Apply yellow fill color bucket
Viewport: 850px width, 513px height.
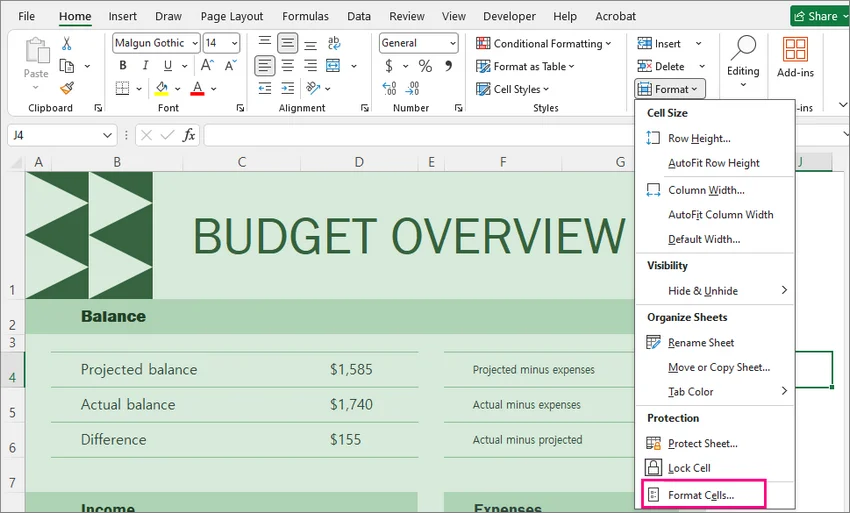pyautogui.click(x=162, y=88)
